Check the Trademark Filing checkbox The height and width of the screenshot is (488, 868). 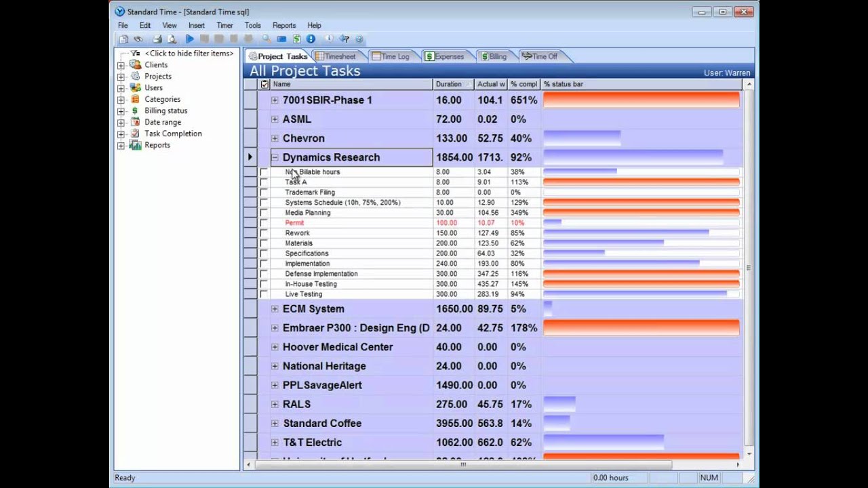coord(264,192)
